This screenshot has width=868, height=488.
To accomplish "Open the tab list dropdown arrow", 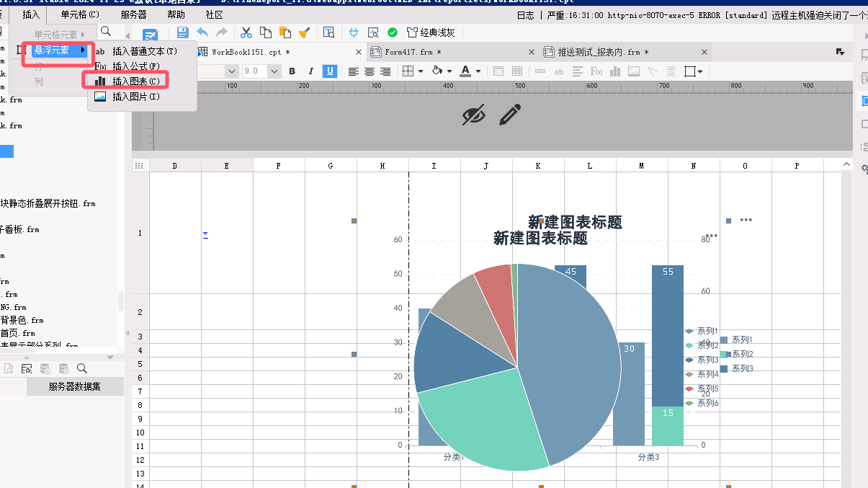I will coord(840,52).
